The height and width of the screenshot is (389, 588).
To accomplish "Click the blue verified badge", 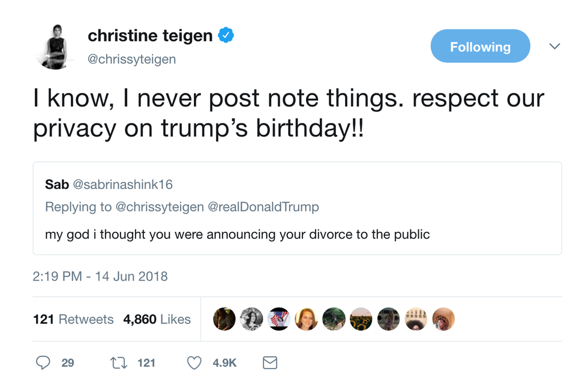I will point(226,35).
